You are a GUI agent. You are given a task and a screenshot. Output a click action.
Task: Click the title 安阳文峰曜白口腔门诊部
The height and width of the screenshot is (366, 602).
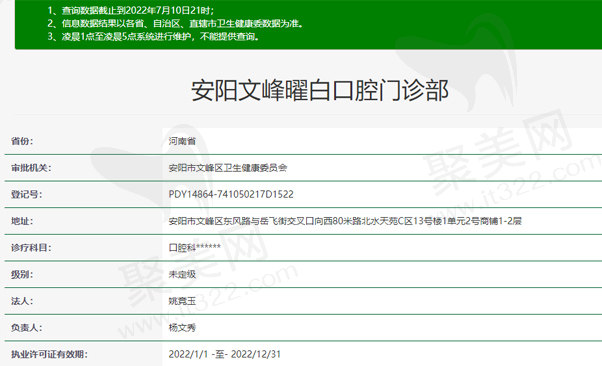[320, 90]
